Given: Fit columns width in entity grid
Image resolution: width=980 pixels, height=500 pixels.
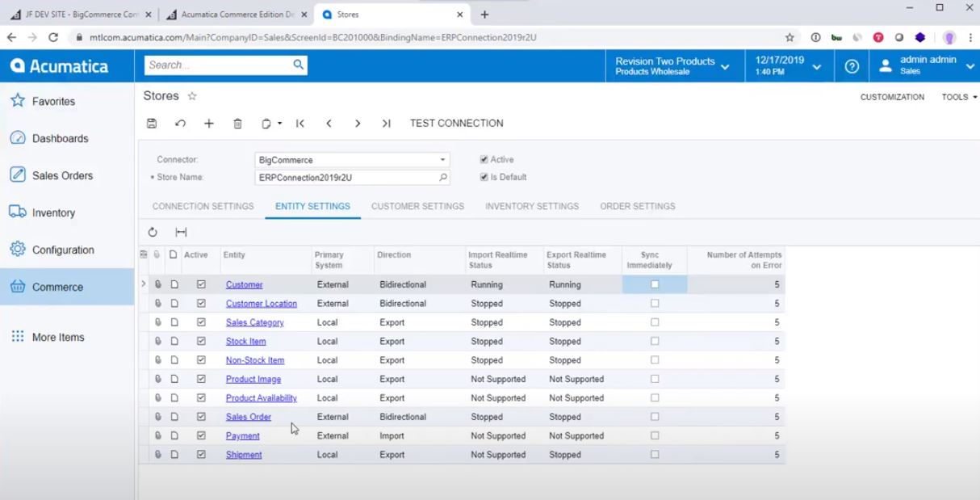Looking at the screenshot, I should click(181, 232).
